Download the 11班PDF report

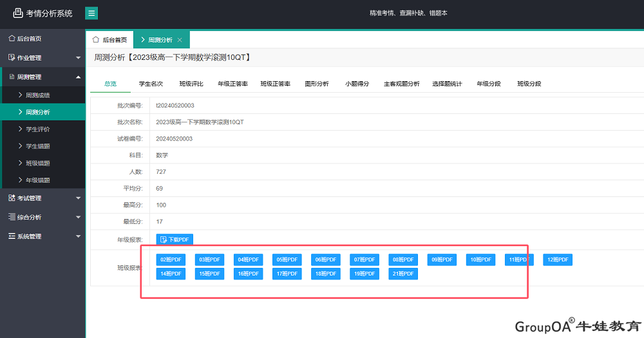519,259
